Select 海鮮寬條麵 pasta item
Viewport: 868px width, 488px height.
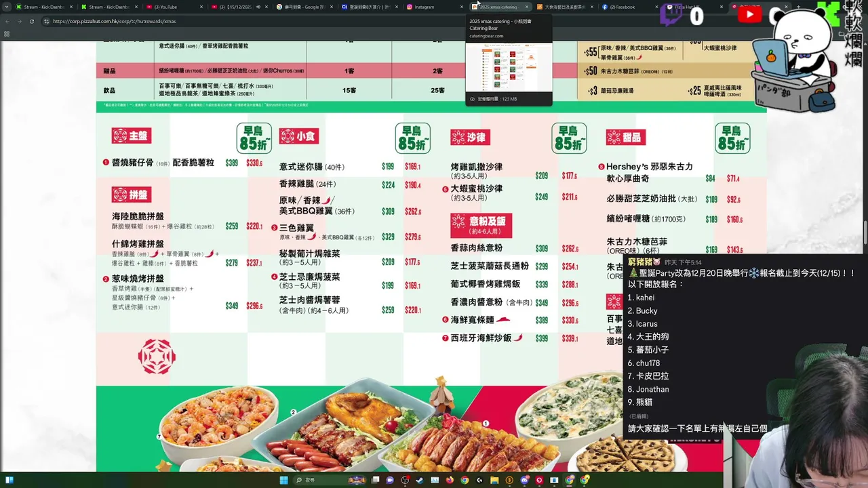click(476, 320)
